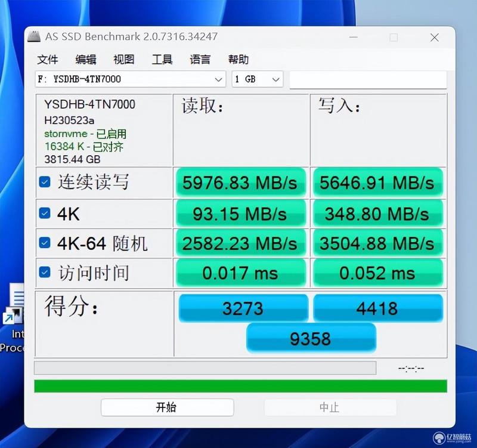Click the 4K-64 read result 2582.23 MB/s
477x448 pixels.
coord(241,243)
